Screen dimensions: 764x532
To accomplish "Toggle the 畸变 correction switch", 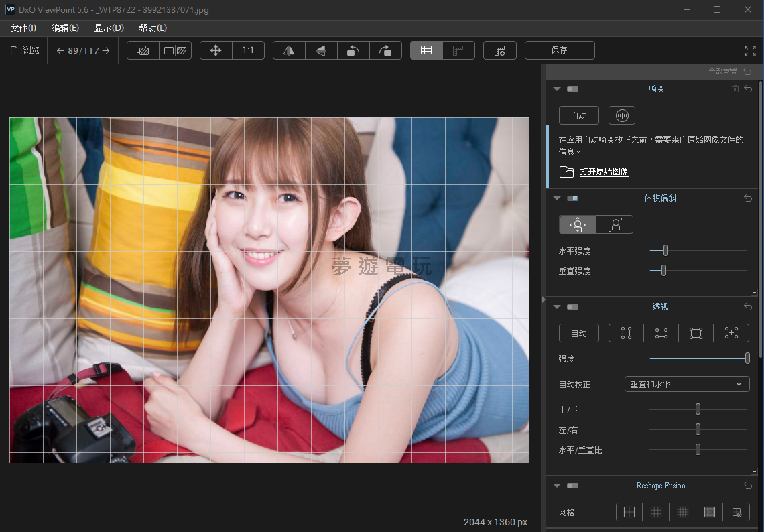I will (572, 89).
